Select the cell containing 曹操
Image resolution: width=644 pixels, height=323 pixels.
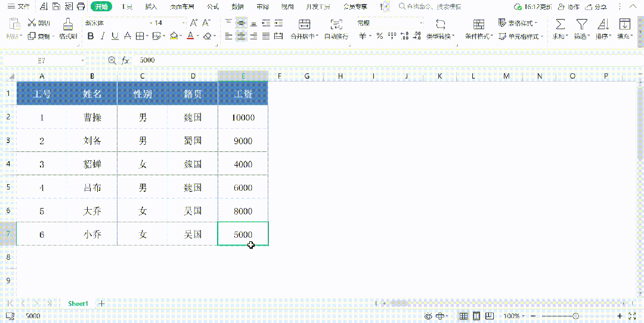(x=92, y=118)
